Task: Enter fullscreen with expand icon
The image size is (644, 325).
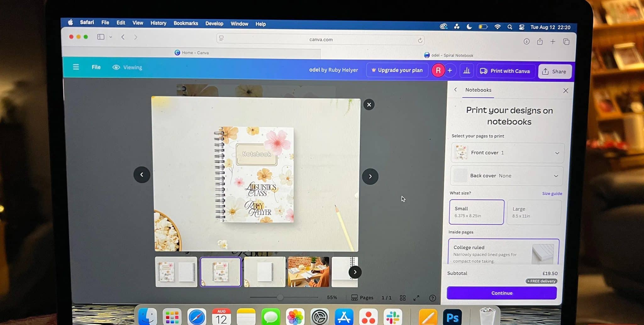Action: pos(416,298)
